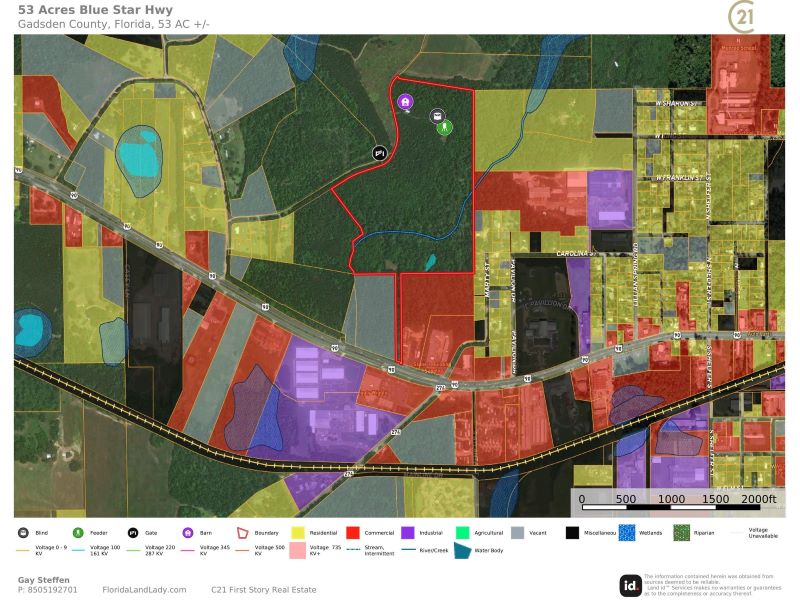Click the Land id disclaimer text

coord(712,585)
